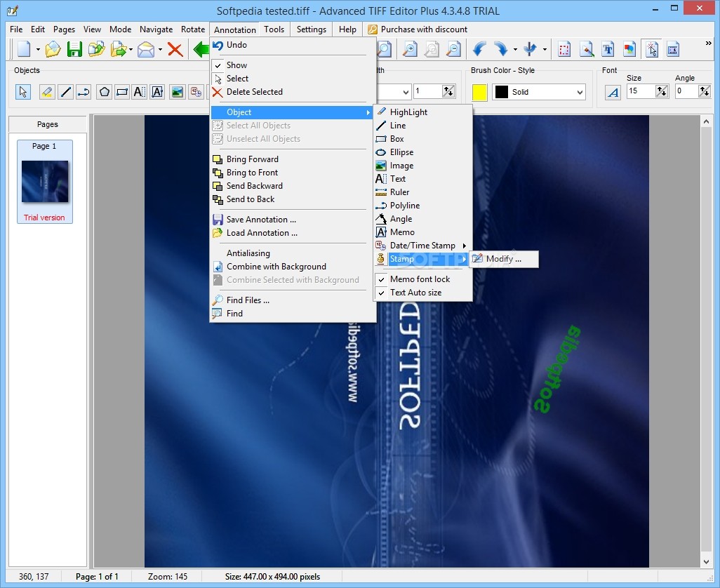This screenshot has height=588, width=720.
Task: Select the Memo tool in Objects panel
Action: click(x=157, y=92)
